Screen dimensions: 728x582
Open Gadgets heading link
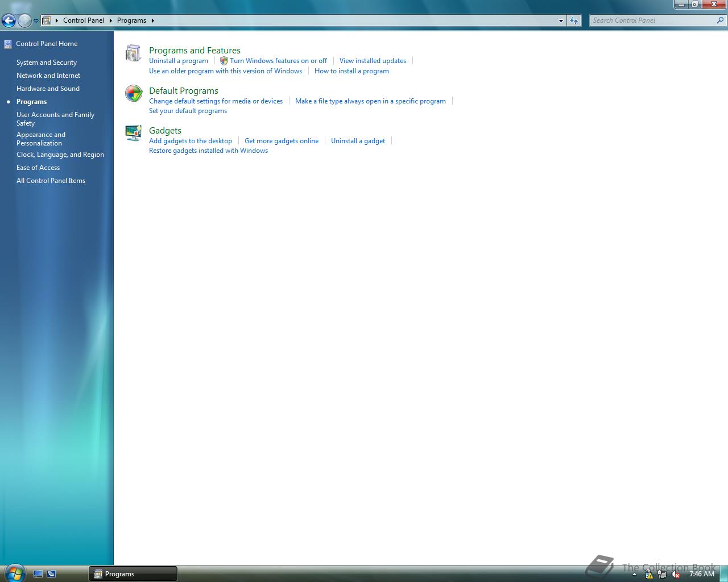(165, 131)
